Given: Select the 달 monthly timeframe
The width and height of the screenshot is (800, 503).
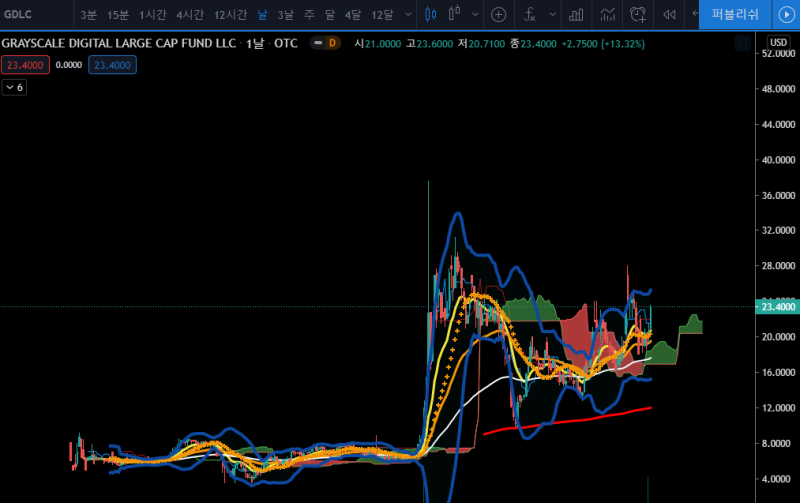Looking at the screenshot, I should [x=330, y=15].
